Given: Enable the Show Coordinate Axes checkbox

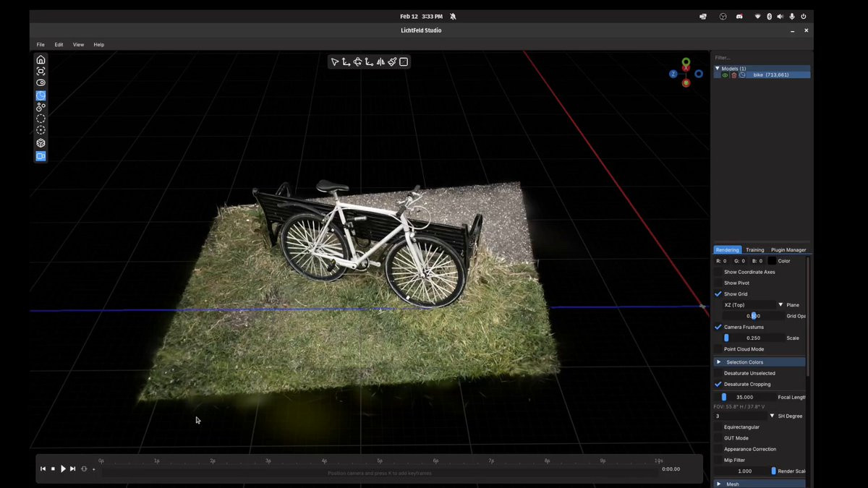Looking at the screenshot, I should 718,272.
